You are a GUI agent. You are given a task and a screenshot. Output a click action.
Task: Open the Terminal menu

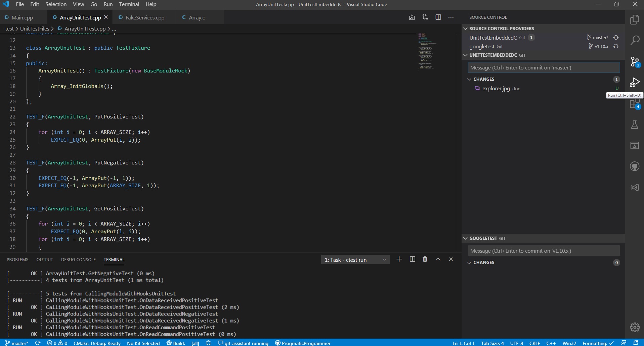tap(129, 4)
